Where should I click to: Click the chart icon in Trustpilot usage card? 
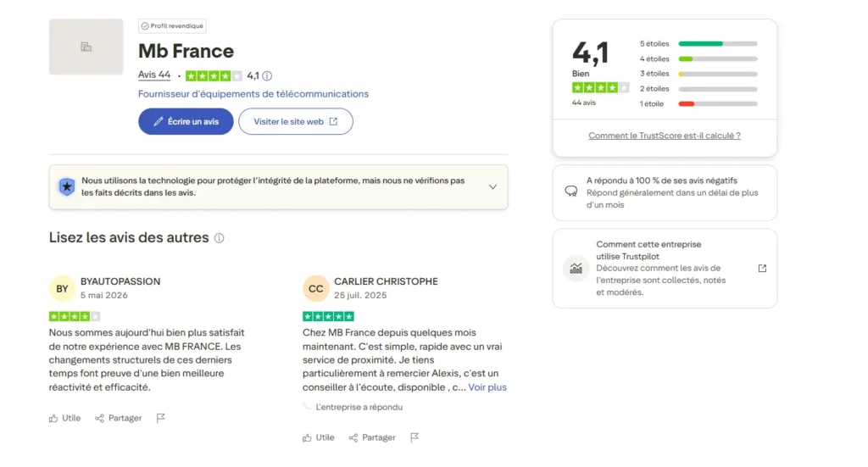(576, 269)
